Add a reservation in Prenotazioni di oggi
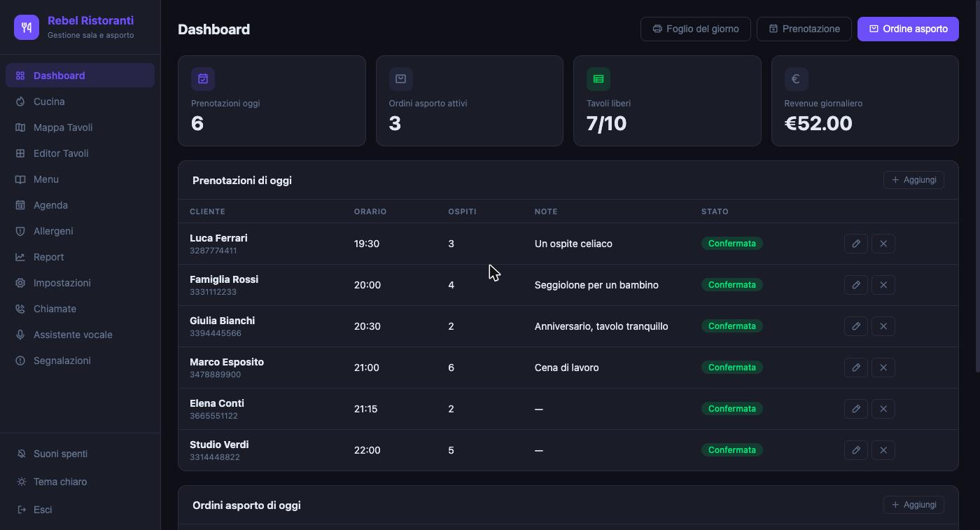Screen dimensions: 980x530 pyautogui.click(x=913, y=180)
